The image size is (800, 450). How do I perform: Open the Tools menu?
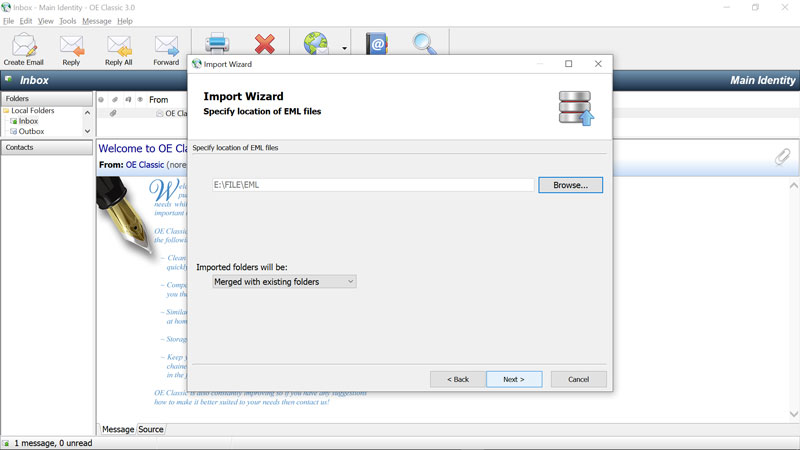point(67,21)
